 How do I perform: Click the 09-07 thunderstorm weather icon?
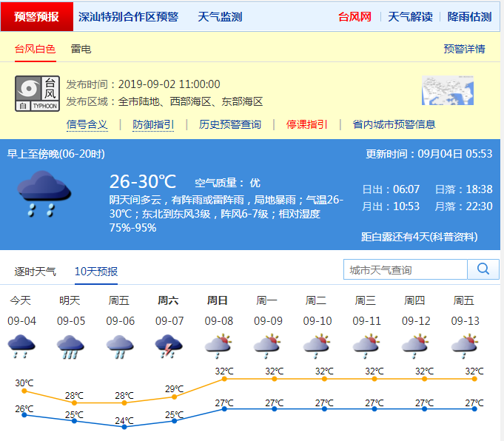tap(169, 346)
